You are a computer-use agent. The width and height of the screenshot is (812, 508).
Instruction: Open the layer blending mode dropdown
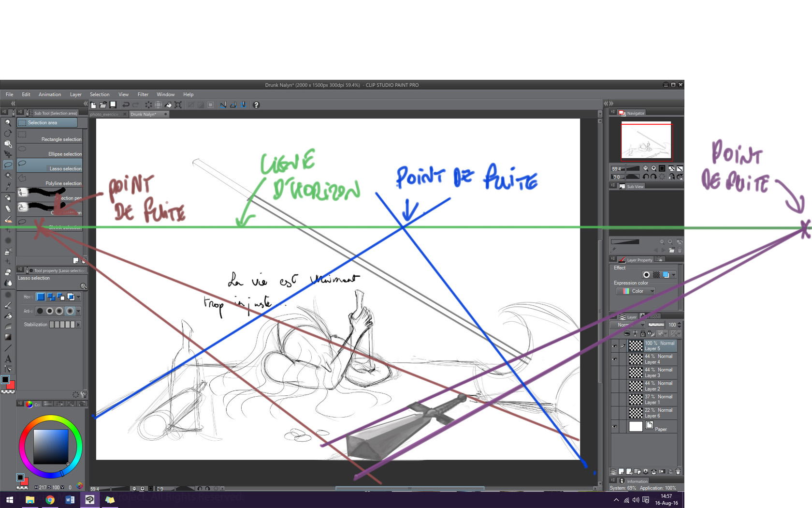pos(627,325)
